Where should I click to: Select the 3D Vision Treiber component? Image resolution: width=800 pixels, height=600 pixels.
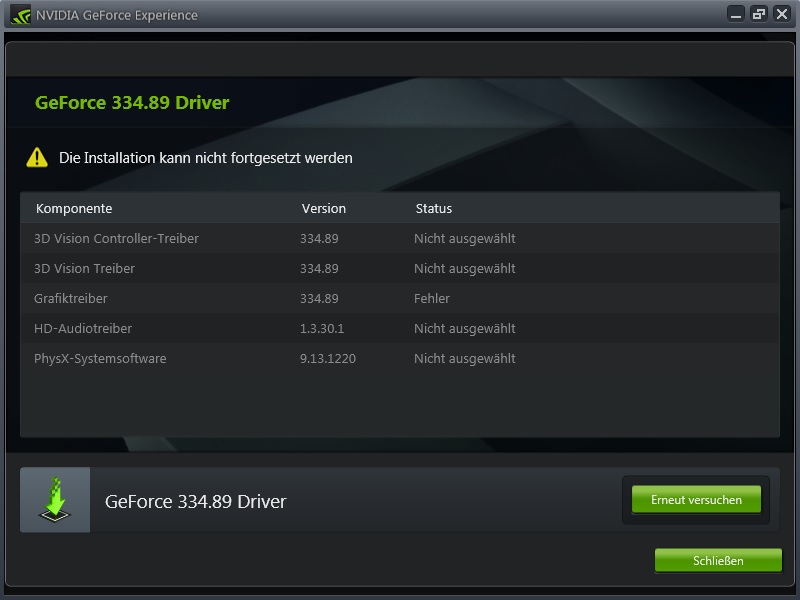point(399,268)
